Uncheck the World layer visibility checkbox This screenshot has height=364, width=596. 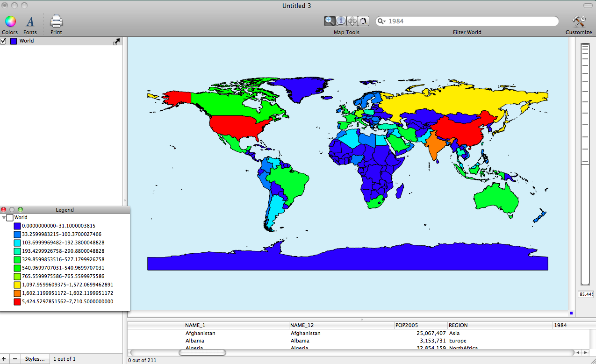[3, 41]
